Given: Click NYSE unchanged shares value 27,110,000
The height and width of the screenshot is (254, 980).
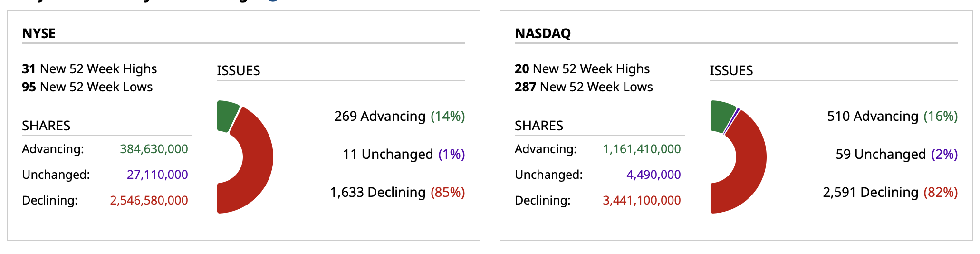Looking at the screenshot, I should click(157, 175).
